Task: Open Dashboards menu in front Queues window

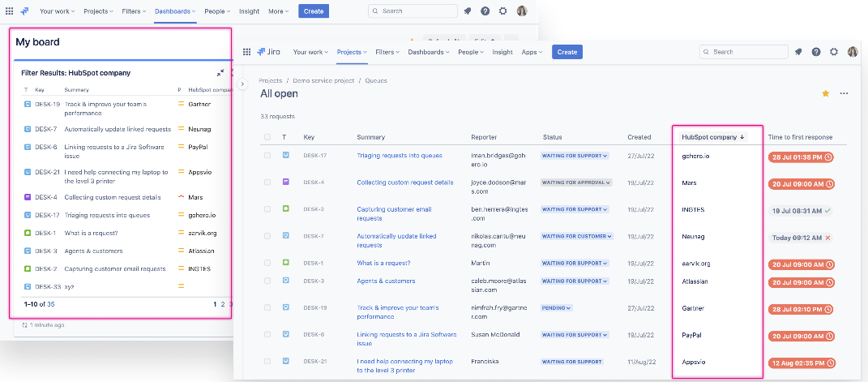Action: tap(429, 51)
